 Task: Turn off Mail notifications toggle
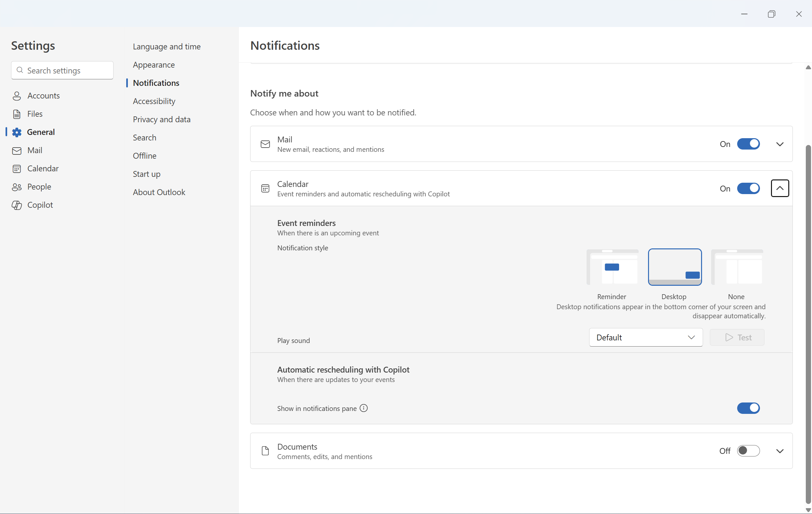point(748,144)
